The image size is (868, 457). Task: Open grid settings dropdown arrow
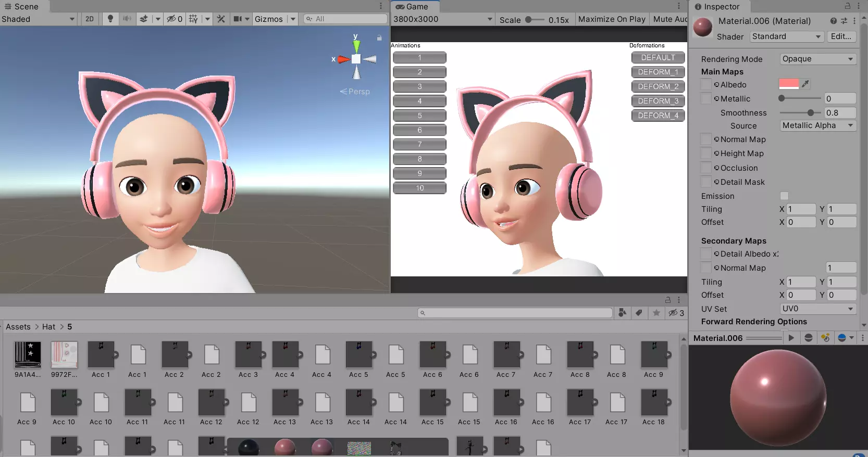(x=207, y=19)
